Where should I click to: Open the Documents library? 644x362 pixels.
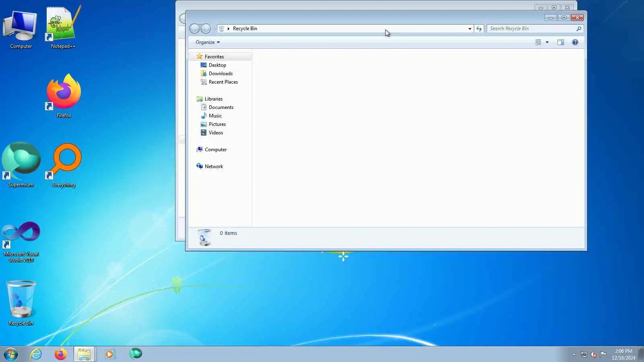point(221,107)
